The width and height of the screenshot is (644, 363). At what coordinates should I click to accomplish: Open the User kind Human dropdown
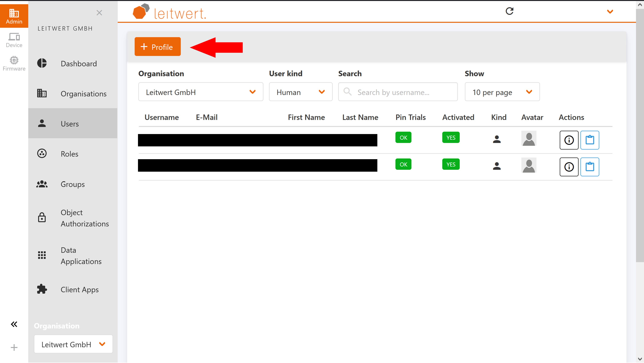[x=301, y=92]
